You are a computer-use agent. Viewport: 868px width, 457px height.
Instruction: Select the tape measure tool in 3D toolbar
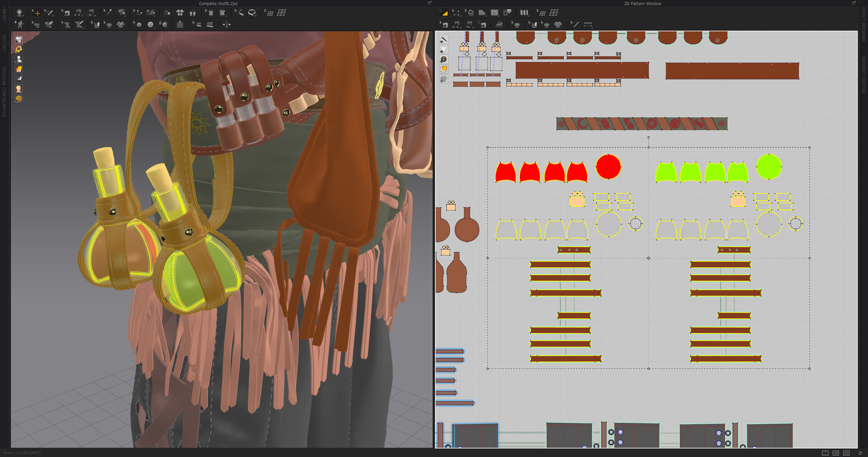252,13
